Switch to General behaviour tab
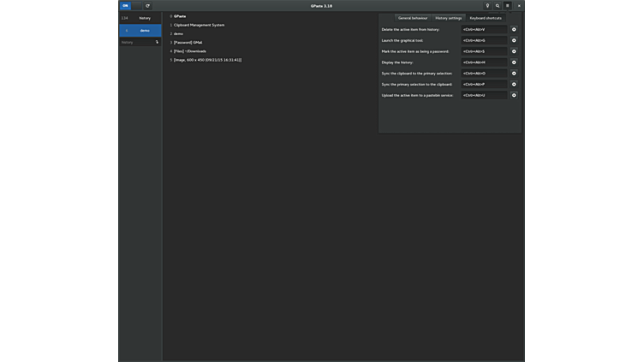 click(413, 18)
